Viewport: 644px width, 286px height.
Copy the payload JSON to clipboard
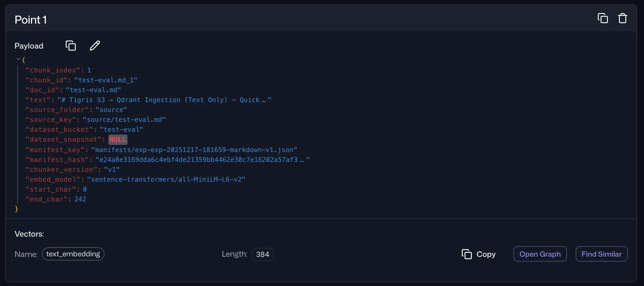point(71,46)
